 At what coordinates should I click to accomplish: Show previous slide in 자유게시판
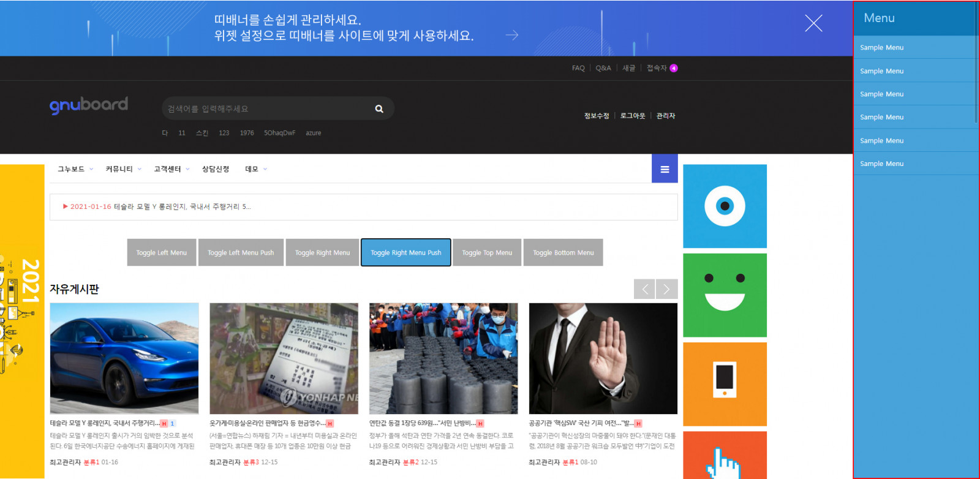[644, 289]
